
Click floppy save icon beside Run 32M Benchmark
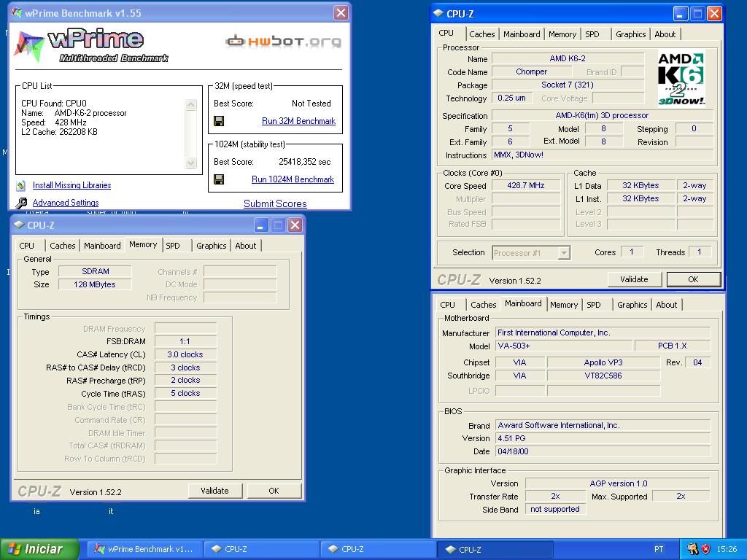click(219, 121)
